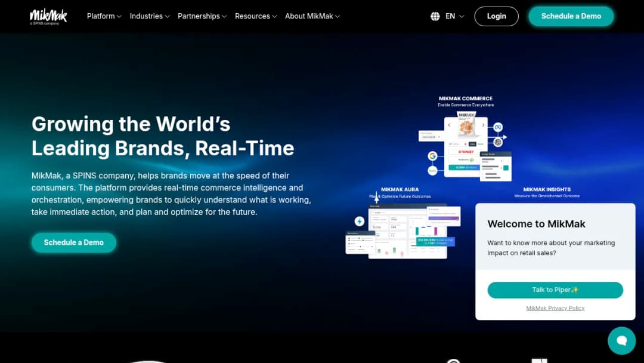Click the ChatGPT icon below Meta icon

point(498,142)
